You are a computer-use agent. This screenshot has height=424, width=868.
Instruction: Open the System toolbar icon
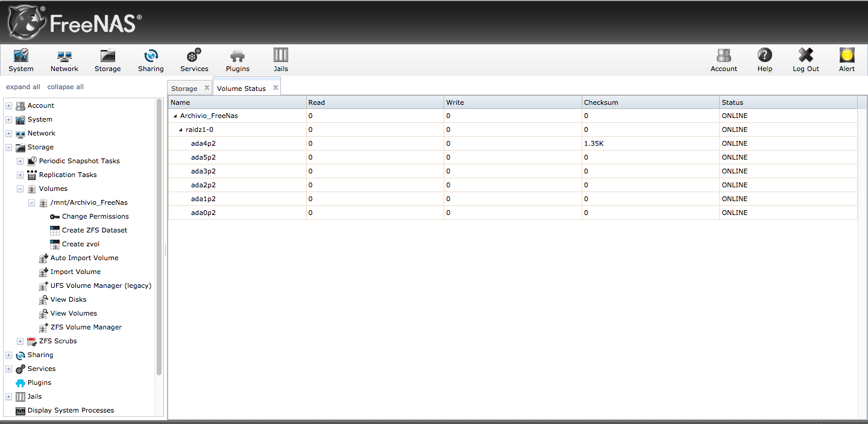pyautogui.click(x=21, y=56)
